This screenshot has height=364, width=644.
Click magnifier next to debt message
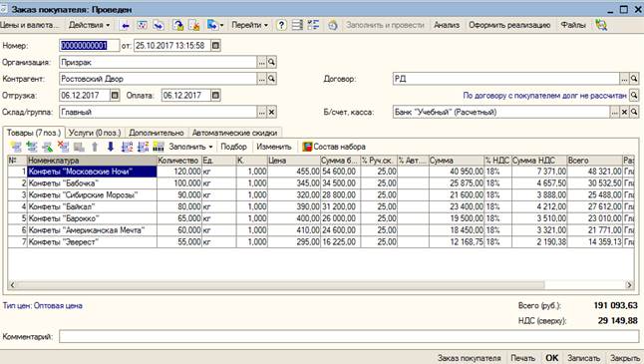[634, 96]
